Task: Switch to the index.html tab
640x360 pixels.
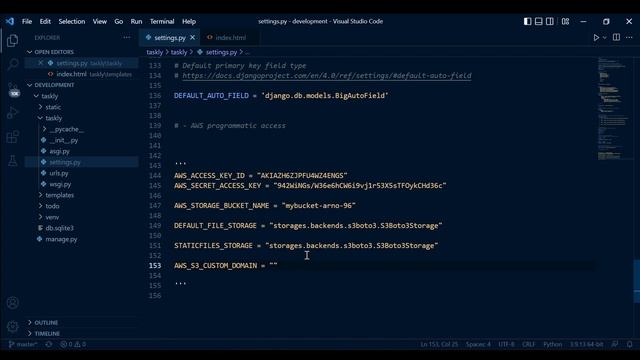Action: click(230, 38)
